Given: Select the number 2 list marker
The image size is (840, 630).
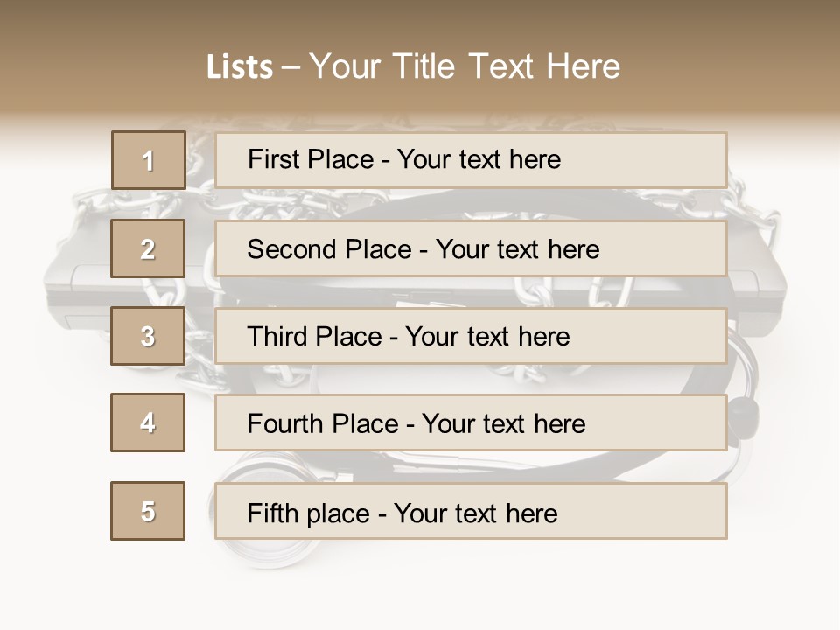Looking at the screenshot, I should pos(148,248).
